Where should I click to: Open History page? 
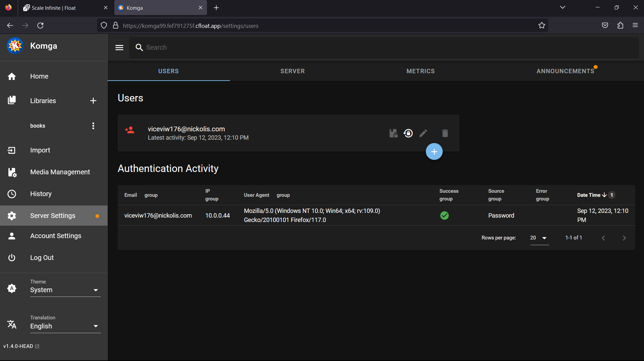pos(54,194)
